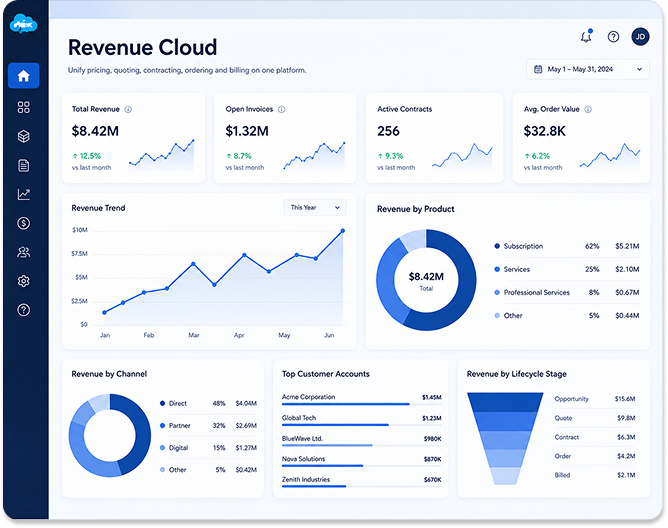The height and width of the screenshot is (528, 668).
Task: Open the analytics chart icon in sidebar
Action: coord(23,194)
